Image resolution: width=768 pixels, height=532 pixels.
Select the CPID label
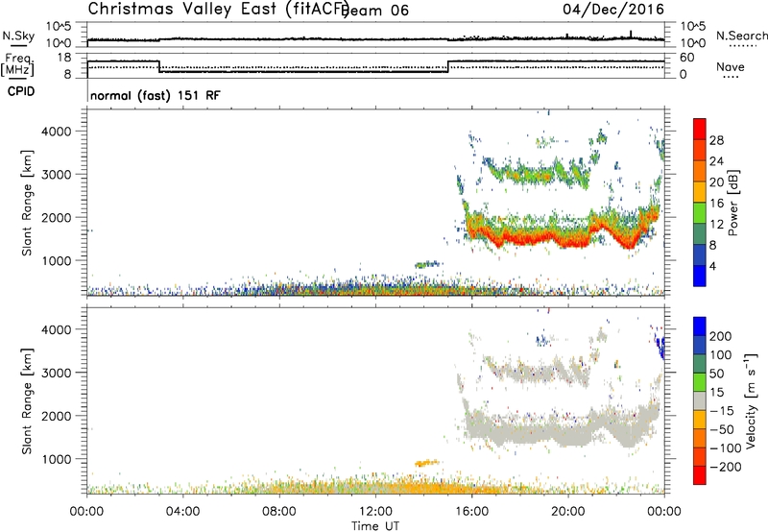click(x=21, y=91)
